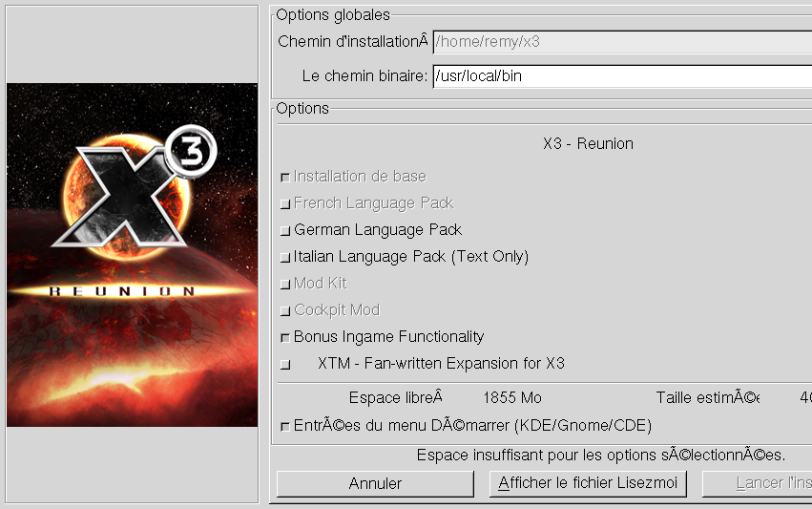Uncheck Bonus Ingame Functionality
Image resolution: width=812 pixels, height=509 pixels.
285,338
